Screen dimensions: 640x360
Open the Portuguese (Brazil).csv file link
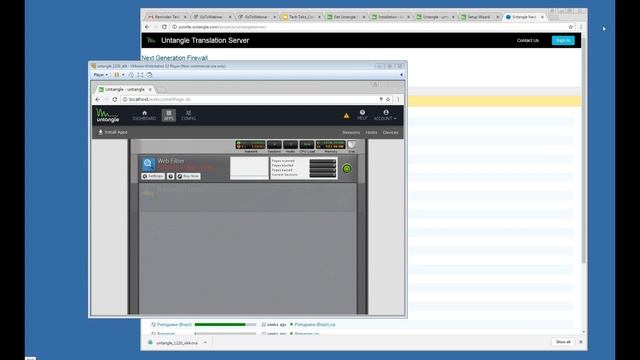coord(315,324)
